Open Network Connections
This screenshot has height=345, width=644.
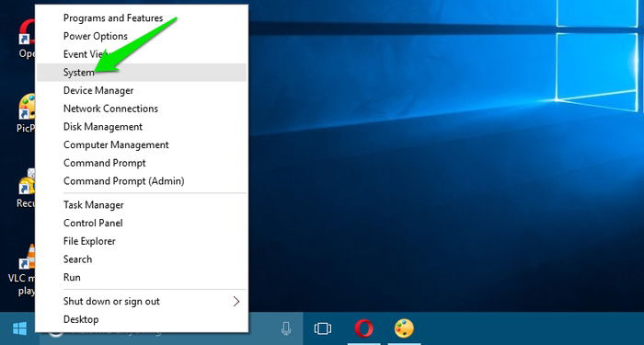point(142,109)
